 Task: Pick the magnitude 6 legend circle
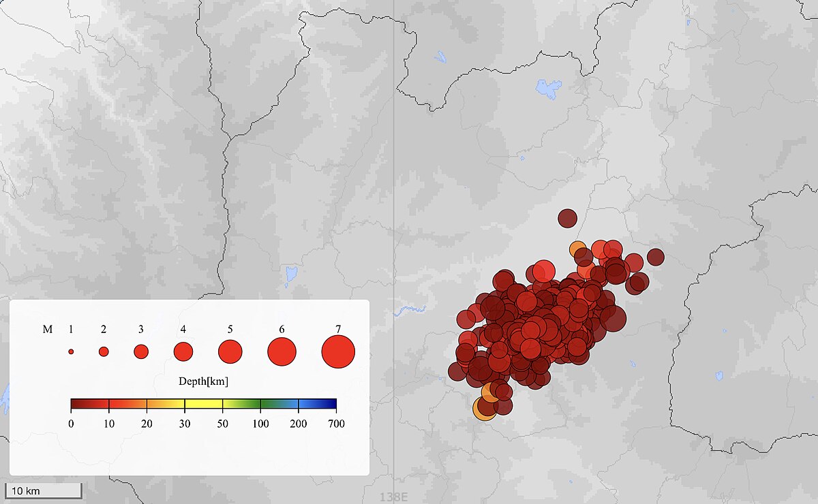pyautogui.click(x=282, y=351)
